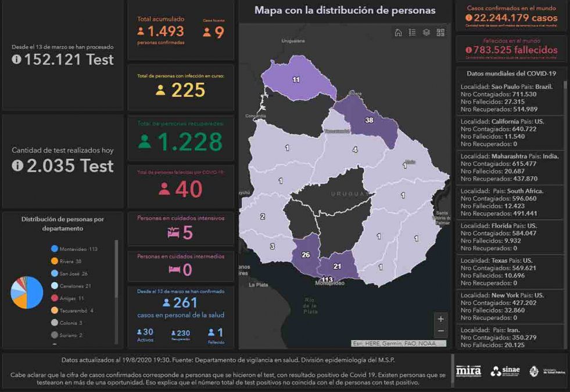The width and height of the screenshot is (570, 392).
Task: Click the pie chart of departments
Action: 27,292
